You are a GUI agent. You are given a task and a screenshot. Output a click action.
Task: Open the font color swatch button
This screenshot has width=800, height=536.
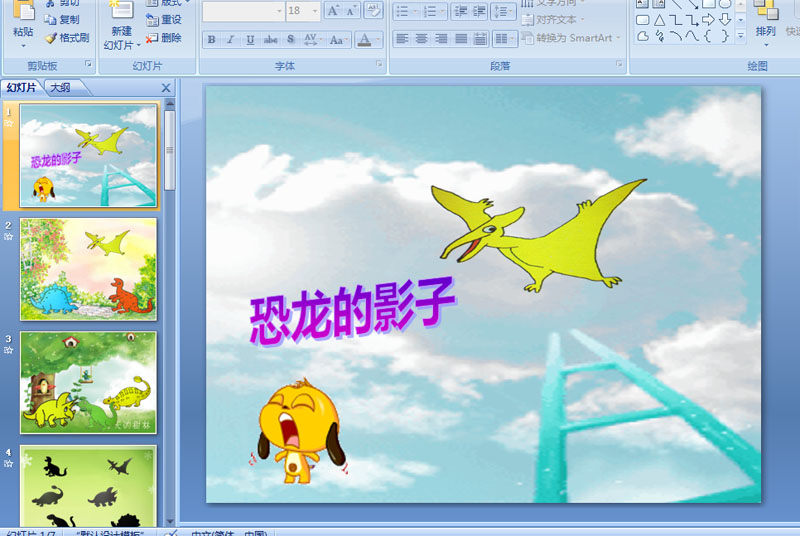pyautogui.click(x=364, y=40)
